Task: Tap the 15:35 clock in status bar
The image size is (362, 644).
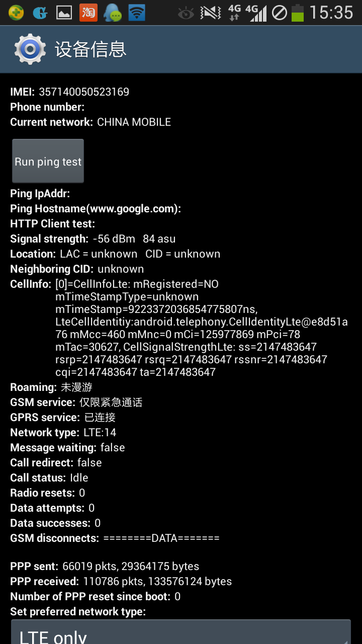Action: (331, 13)
